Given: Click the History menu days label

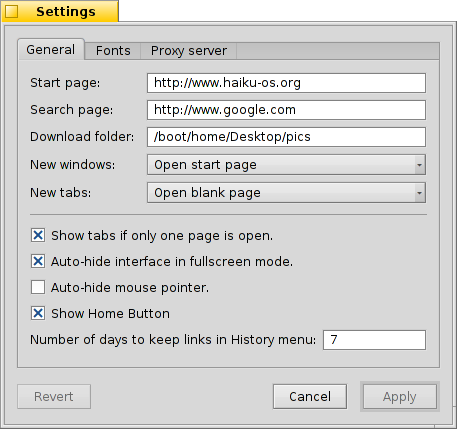Looking at the screenshot, I should (x=173, y=340).
